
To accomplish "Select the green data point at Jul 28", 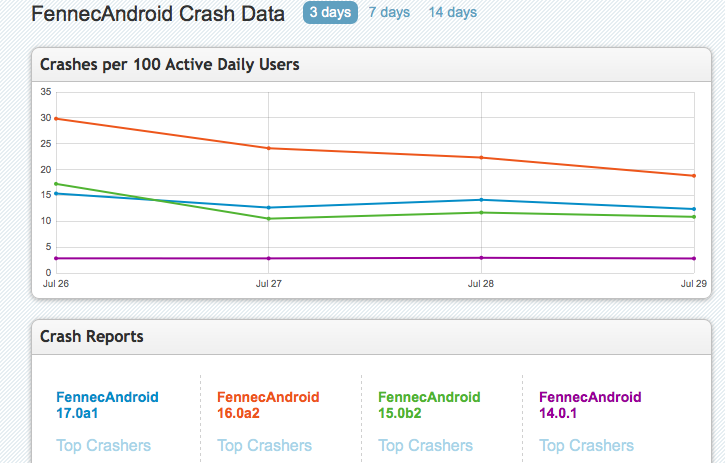I will point(481,212).
